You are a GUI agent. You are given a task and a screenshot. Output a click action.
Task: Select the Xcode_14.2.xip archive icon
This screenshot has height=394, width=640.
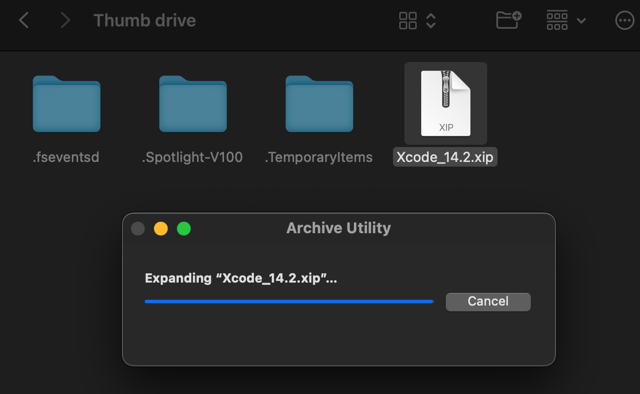tap(446, 103)
